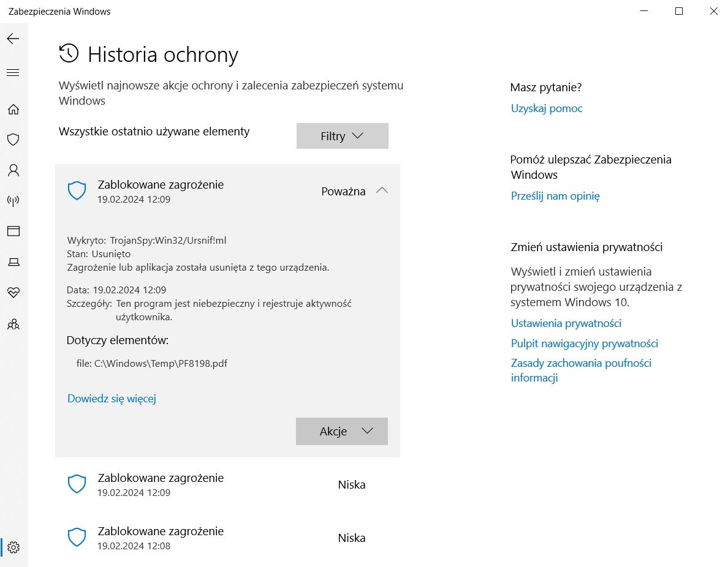
Task: Click the Poważna severity label
Action: (x=344, y=191)
